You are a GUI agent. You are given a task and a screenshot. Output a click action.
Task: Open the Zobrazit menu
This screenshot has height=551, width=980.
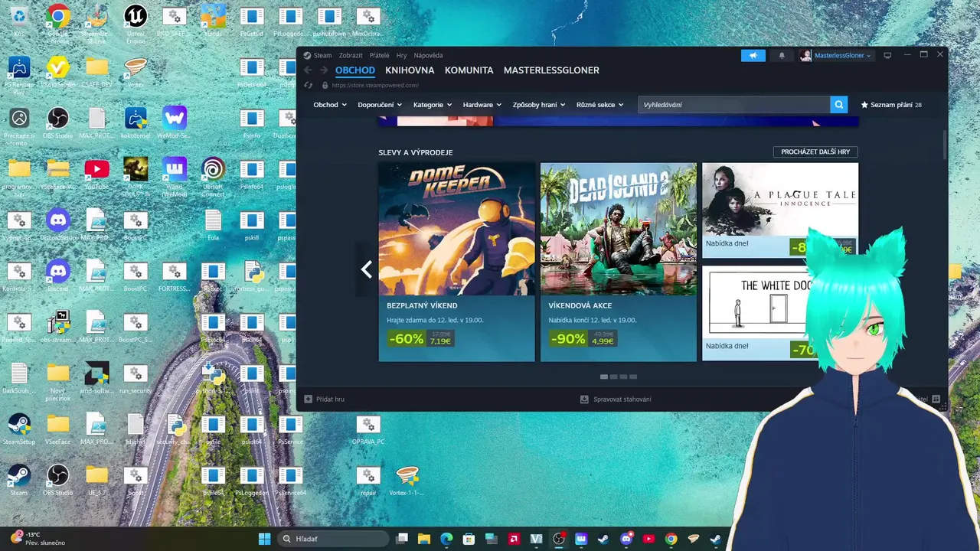click(351, 55)
